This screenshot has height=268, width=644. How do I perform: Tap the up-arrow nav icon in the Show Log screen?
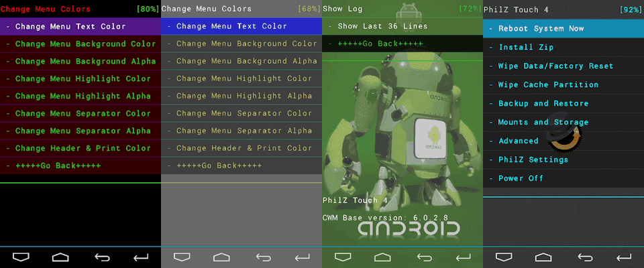382,257
